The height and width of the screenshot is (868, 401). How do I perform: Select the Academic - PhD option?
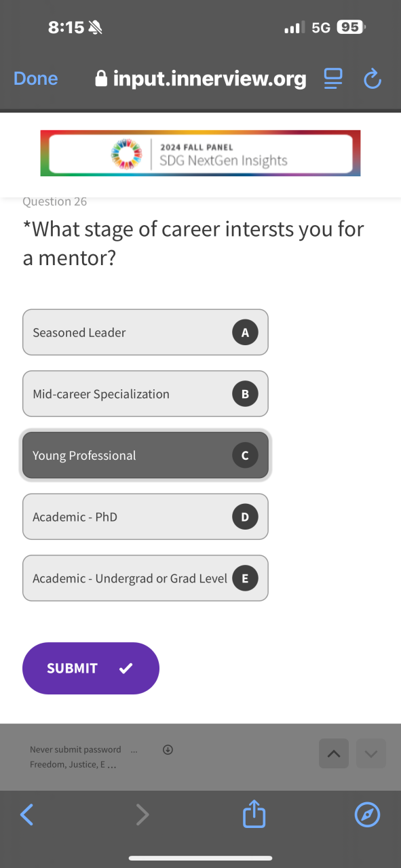tap(145, 517)
